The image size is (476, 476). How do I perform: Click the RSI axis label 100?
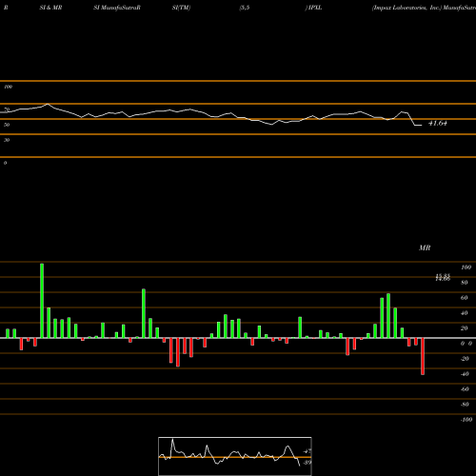click(x=8, y=87)
